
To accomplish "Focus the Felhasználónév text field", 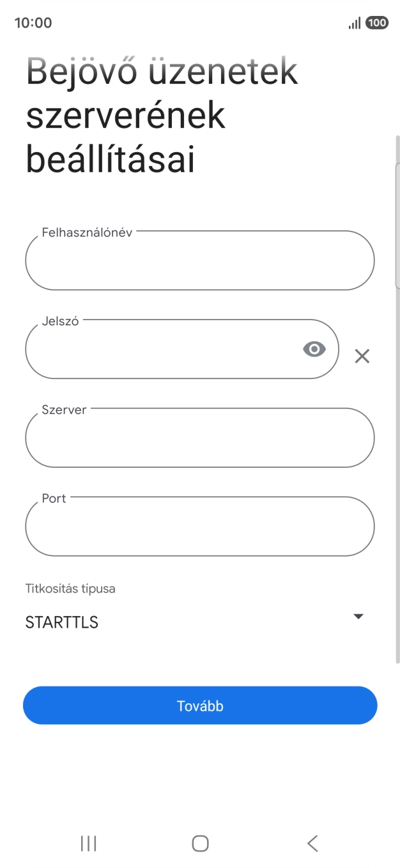I will (200, 260).
